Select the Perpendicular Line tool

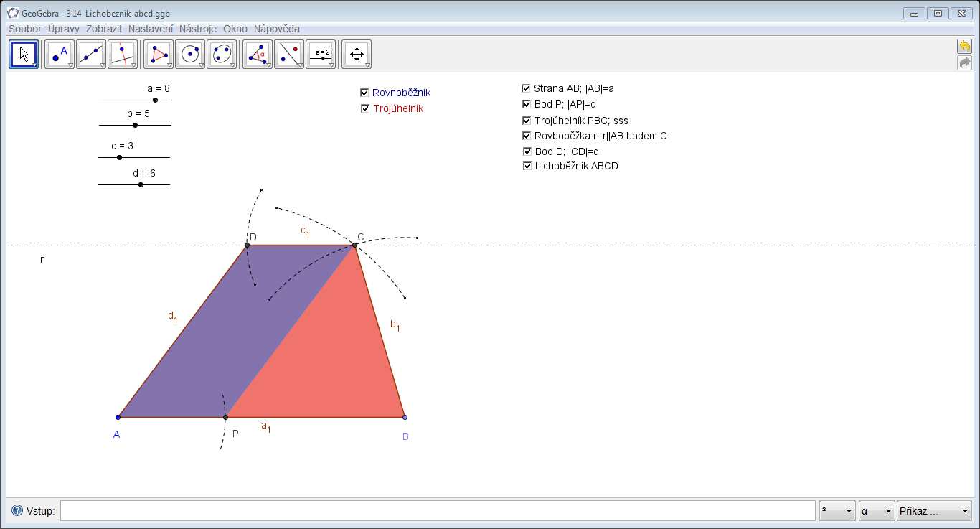123,54
